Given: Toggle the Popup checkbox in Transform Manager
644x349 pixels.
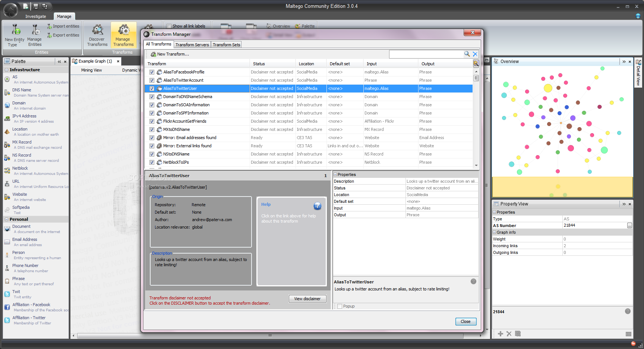Looking at the screenshot, I should [340, 306].
